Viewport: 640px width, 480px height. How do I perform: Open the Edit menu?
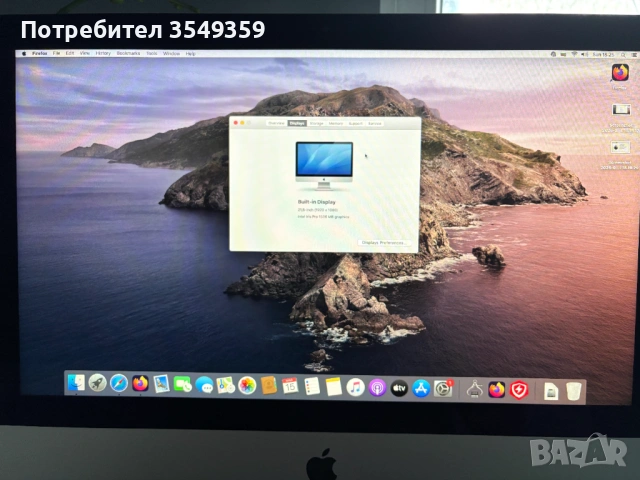[x=70, y=53]
